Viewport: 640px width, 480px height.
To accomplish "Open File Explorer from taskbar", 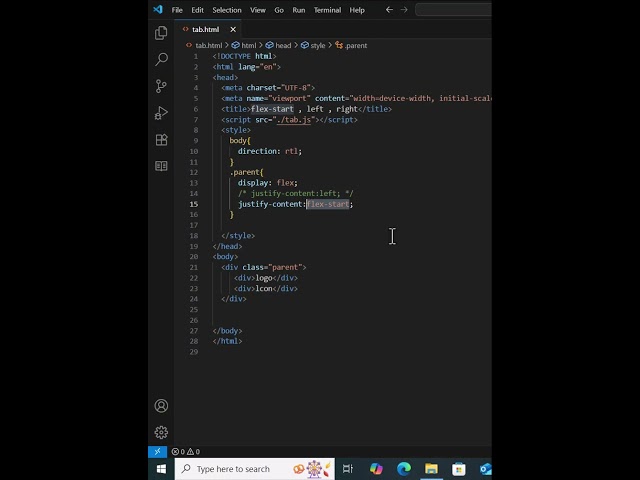I will pos(431,469).
